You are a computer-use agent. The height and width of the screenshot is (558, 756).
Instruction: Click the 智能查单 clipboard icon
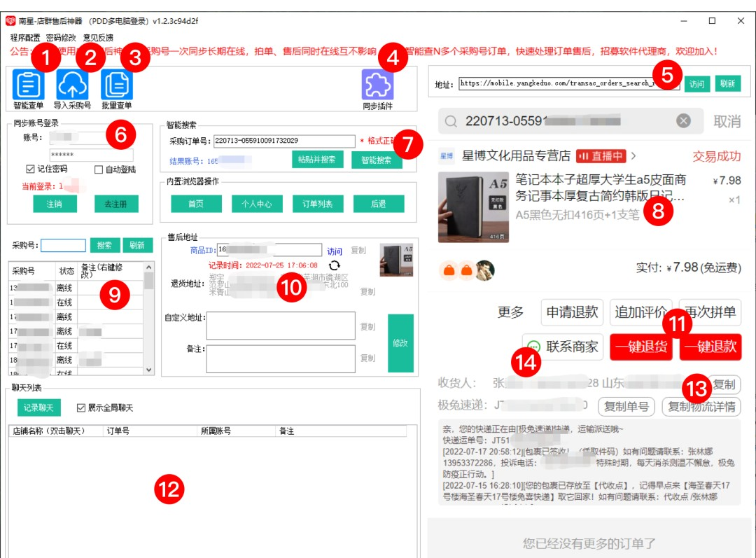coord(28,85)
